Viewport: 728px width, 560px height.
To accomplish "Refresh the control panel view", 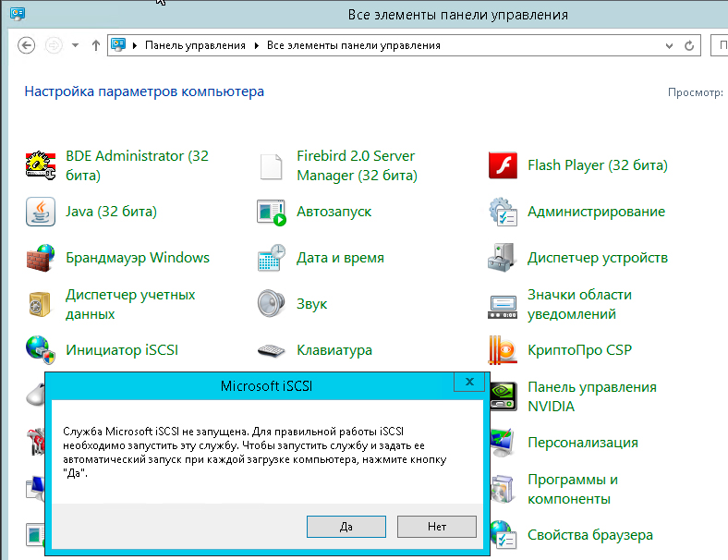I will (689, 45).
